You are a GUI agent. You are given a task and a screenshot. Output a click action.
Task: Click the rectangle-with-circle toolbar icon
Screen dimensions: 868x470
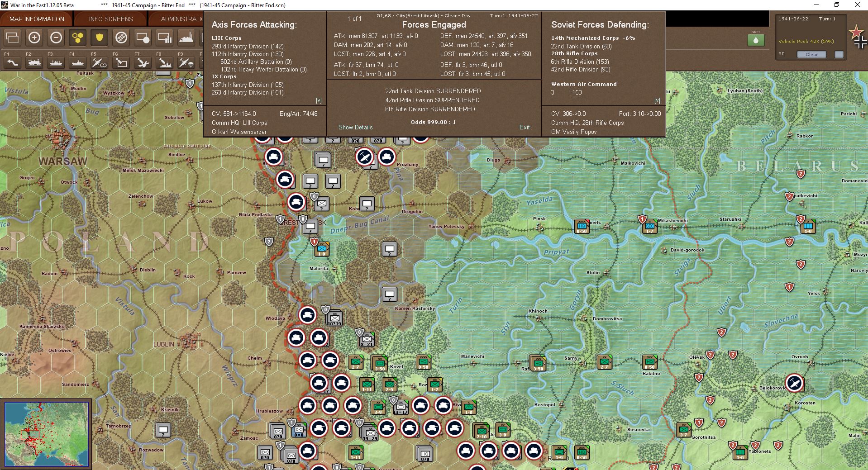click(143, 38)
